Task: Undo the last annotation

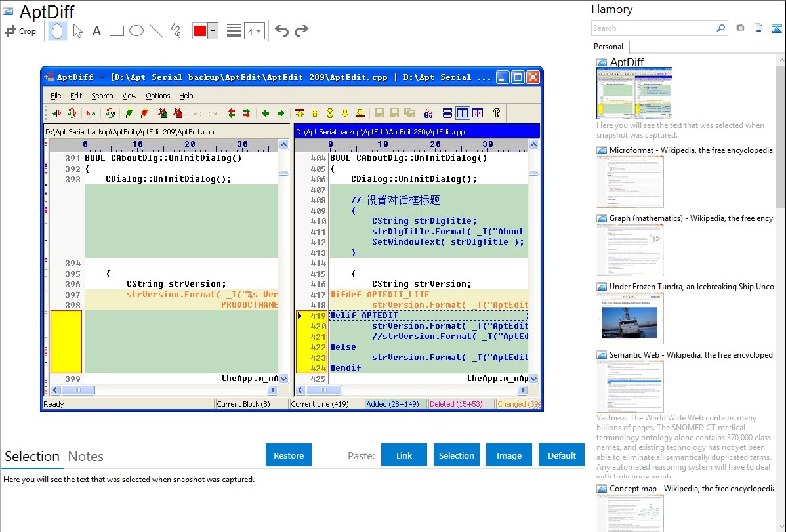Action: (x=281, y=31)
